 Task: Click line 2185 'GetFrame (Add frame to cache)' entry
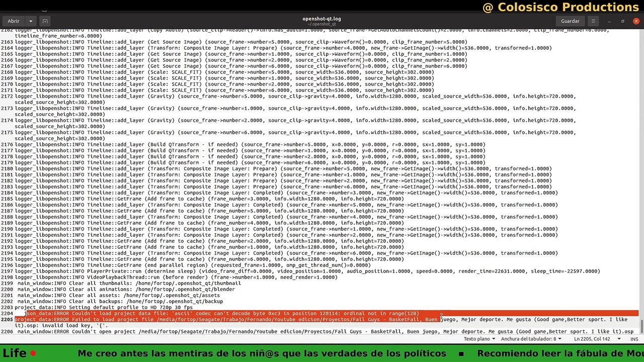pyautogui.click(x=209, y=199)
